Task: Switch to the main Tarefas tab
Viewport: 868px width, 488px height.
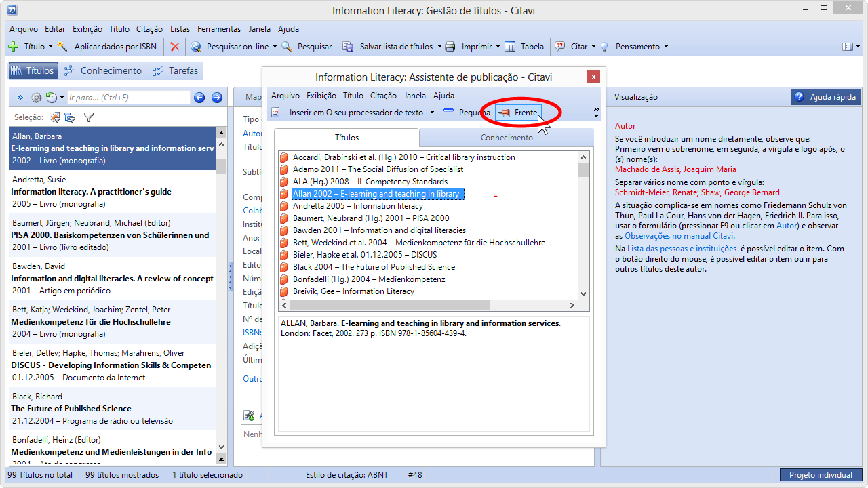Action: (176, 70)
